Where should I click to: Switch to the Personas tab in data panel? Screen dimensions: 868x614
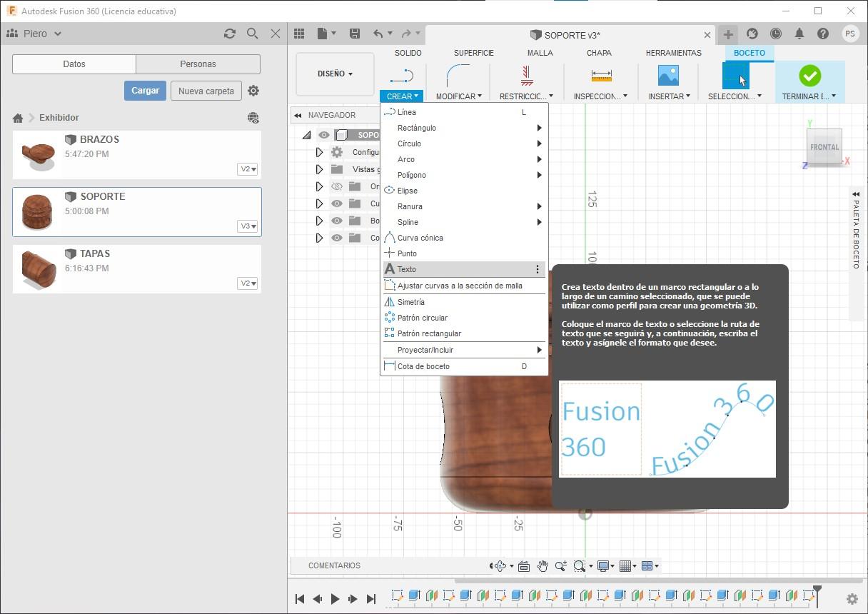pos(198,64)
